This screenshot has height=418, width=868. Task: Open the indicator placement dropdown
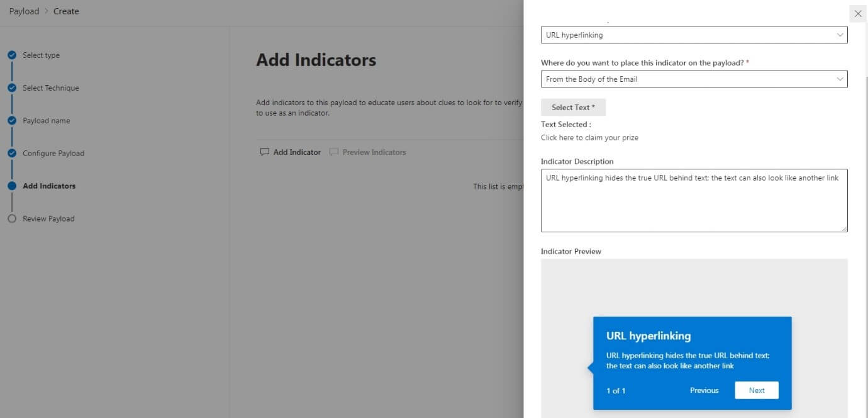tap(694, 79)
